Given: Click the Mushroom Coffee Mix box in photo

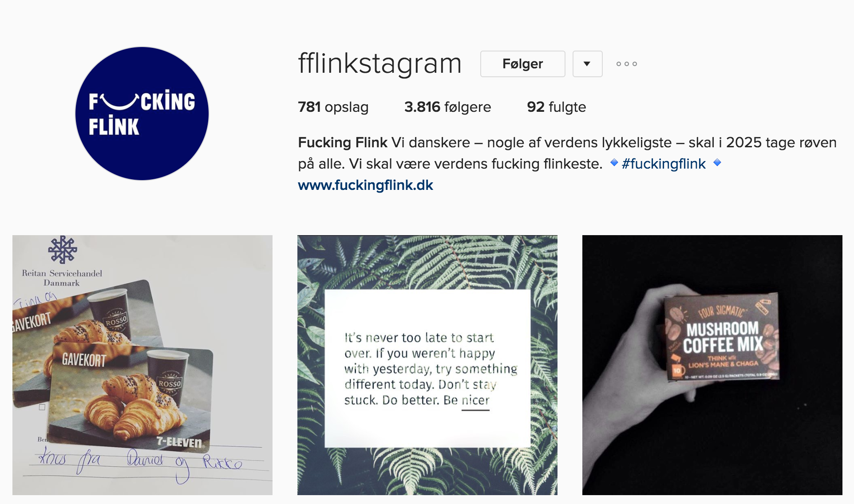Looking at the screenshot, I should click(722, 337).
